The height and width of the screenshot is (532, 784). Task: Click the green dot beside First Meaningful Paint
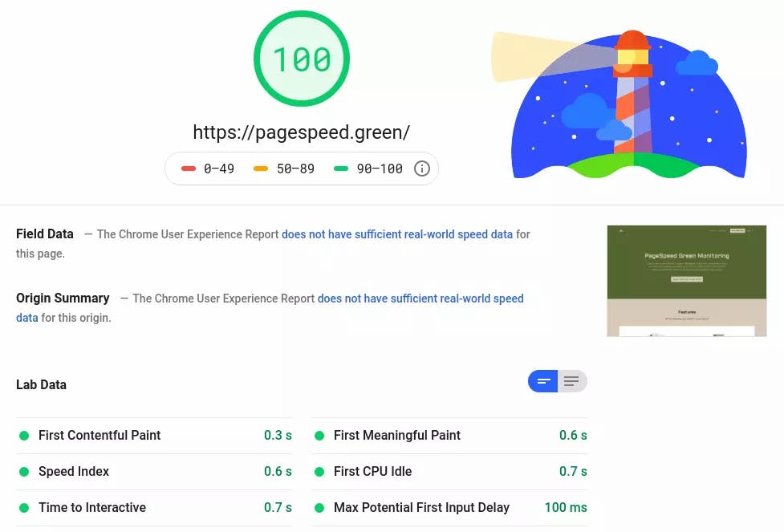[319, 435]
